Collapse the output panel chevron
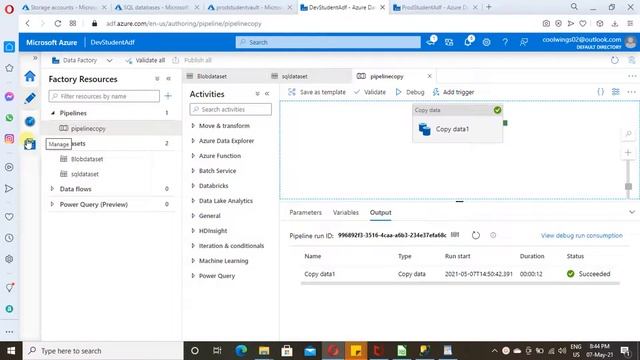 632,212
